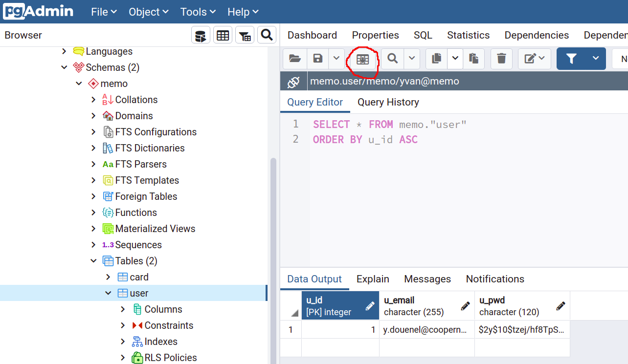Viewport: 628px width, 364px height.
Task: Select the Foreign Tables tree item
Action: (x=146, y=196)
